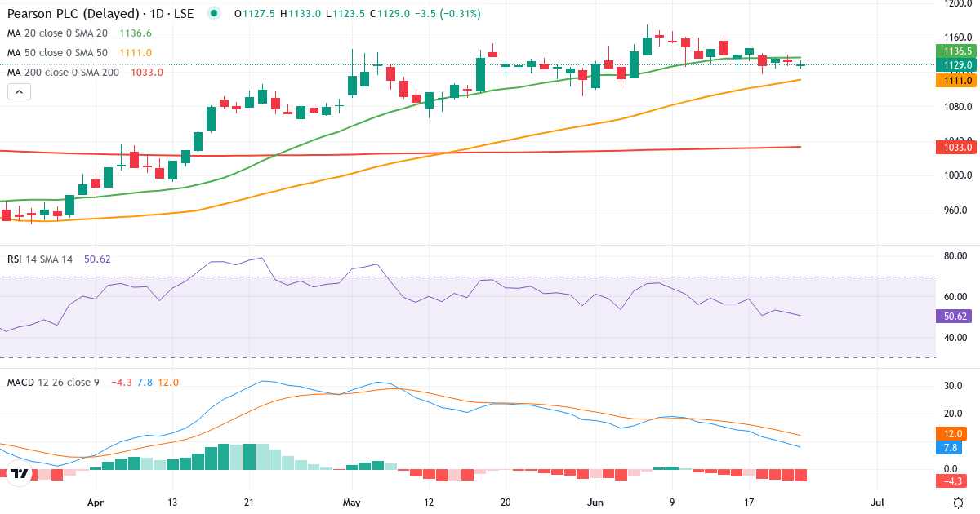Click the -4.3 histogram axis label
Viewport: 980px width, 514px height.
tap(950, 483)
